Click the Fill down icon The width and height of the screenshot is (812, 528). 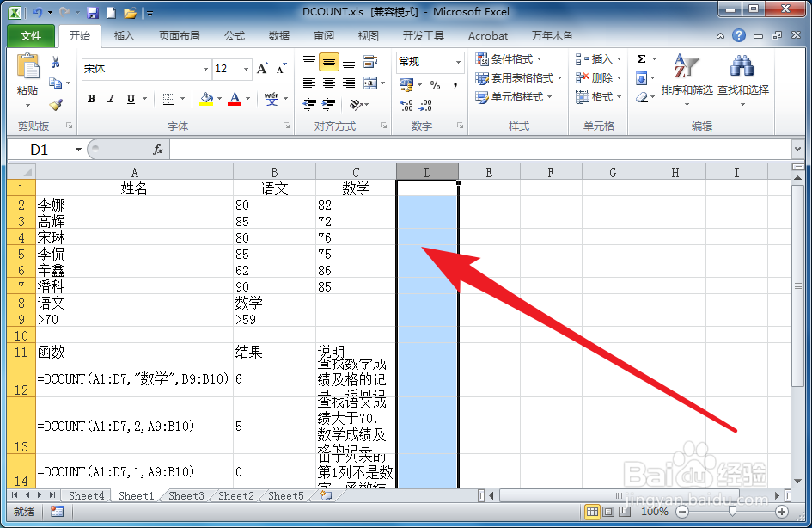tap(641, 78)
